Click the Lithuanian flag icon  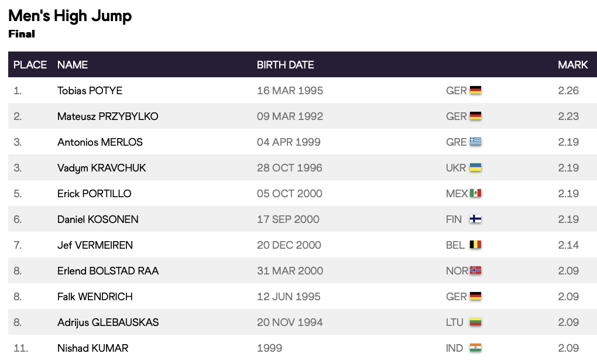[x=475, y=322]
